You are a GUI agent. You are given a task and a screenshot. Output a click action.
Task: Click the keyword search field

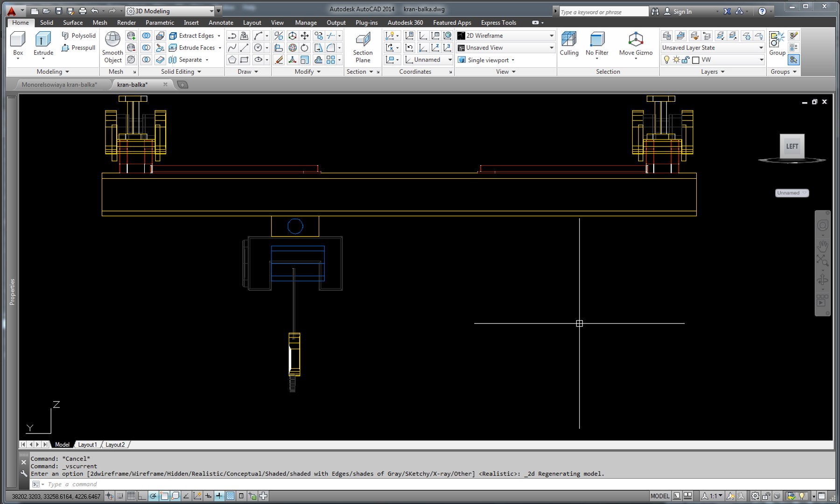coord(603,12)
